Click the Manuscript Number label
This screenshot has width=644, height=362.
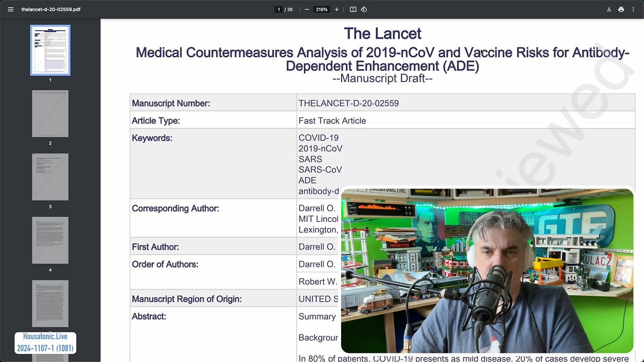point(171,103)
